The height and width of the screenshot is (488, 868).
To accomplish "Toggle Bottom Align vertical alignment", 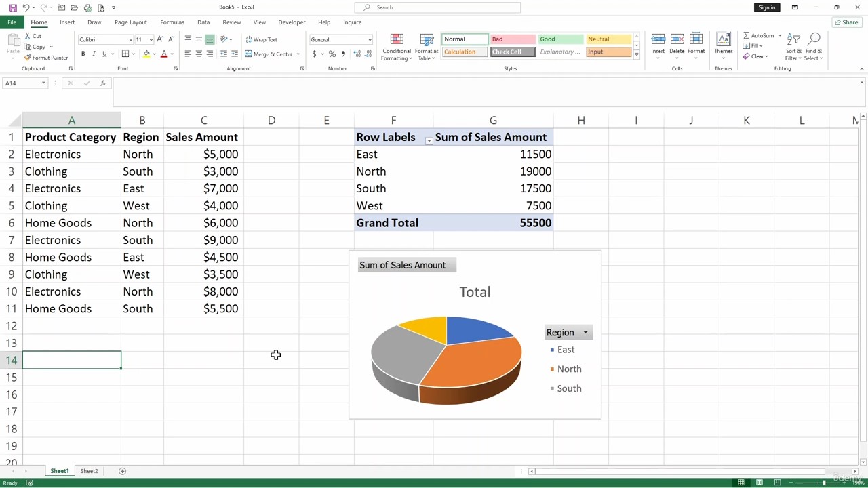I will [210, 39].
